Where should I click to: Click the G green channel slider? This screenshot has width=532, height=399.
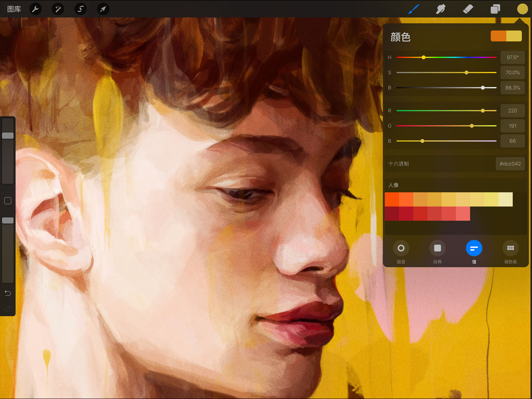(446, 126)
